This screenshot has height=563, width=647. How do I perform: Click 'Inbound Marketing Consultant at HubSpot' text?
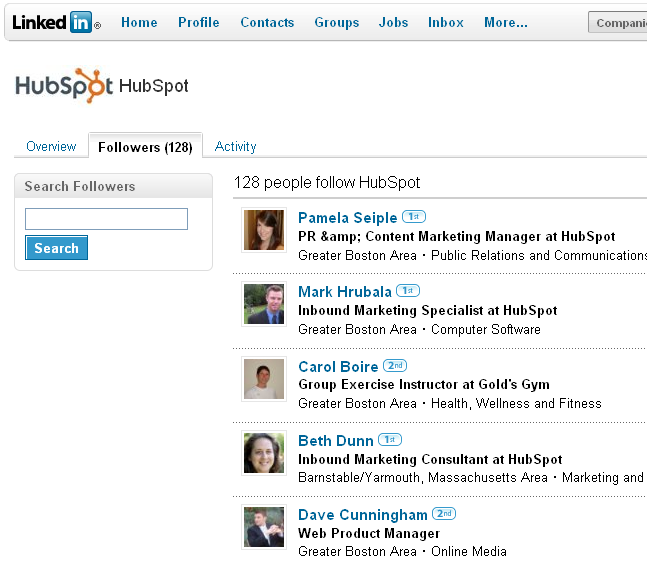430,459
